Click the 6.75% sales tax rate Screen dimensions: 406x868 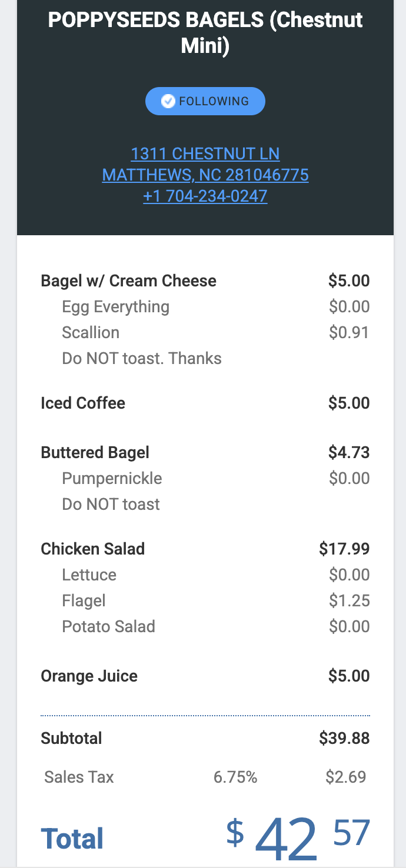(x=235, y=777)
